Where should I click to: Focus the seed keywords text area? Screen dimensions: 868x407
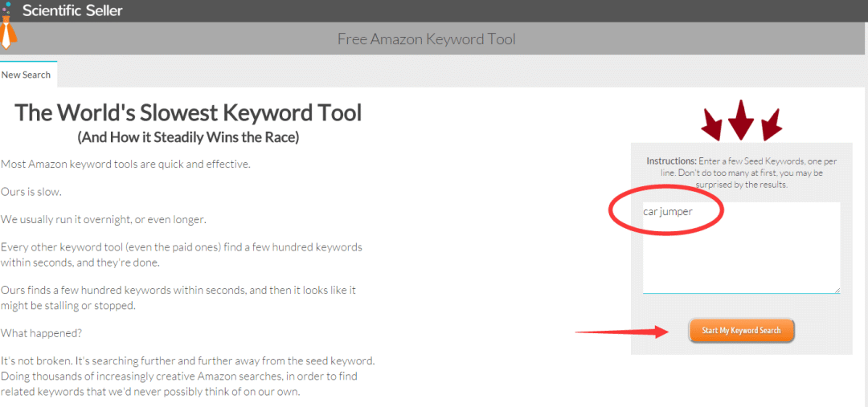click(x=740, y=257)
